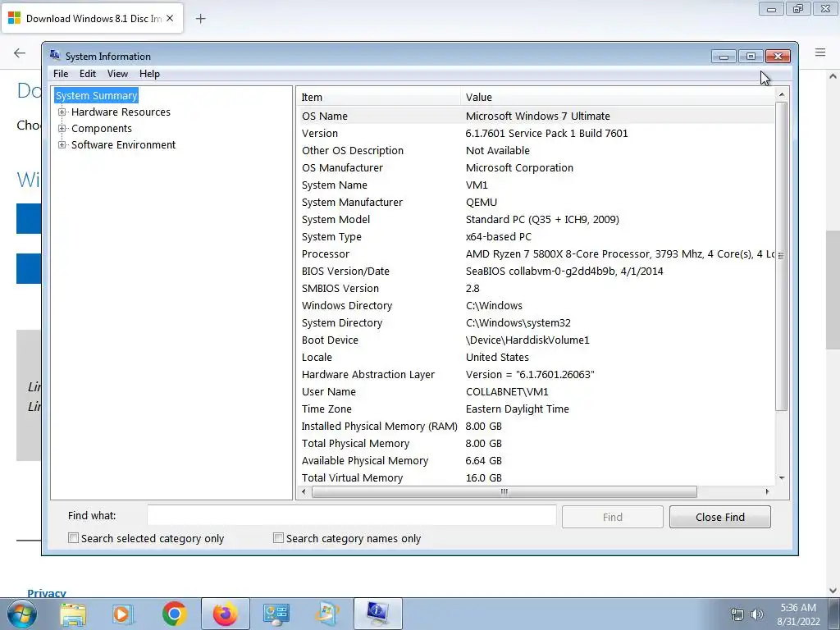Screen dimensions: 840x630
Task: Click the Privacy link on the webpage
Action: point(47,592)
